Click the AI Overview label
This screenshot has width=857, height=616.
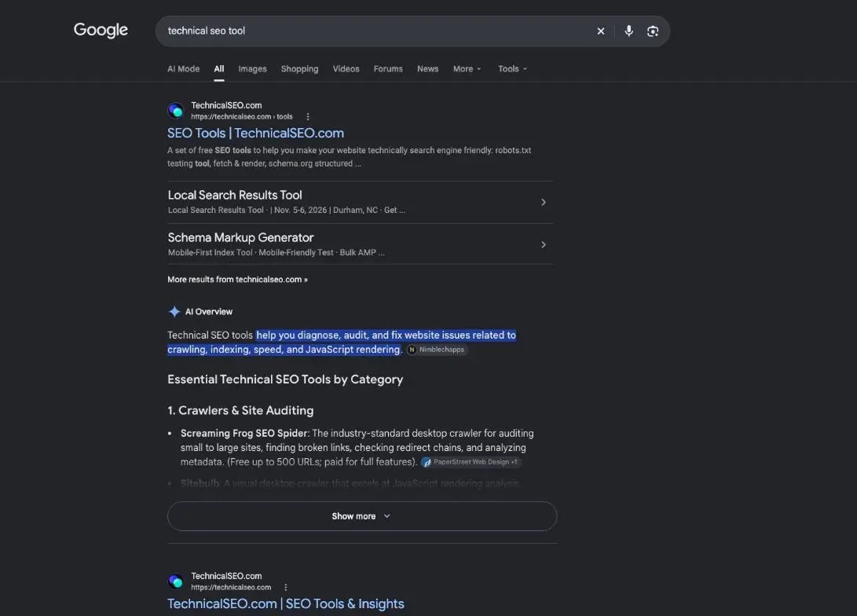(209, 312)
